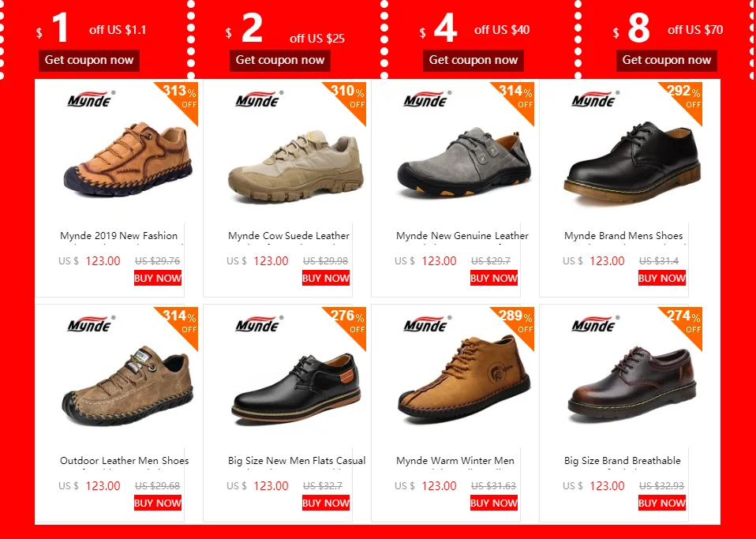756x539 pixels.
Task: Buy now the Mynde New Genuine Leather shoe
Action: pos(494,278)
